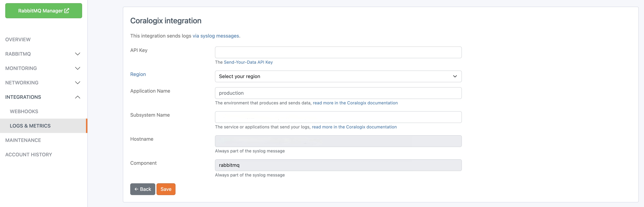This screenshot has height=207, width=644.
Task: Go to Overview in sidebar
Action: pos(18,39)
